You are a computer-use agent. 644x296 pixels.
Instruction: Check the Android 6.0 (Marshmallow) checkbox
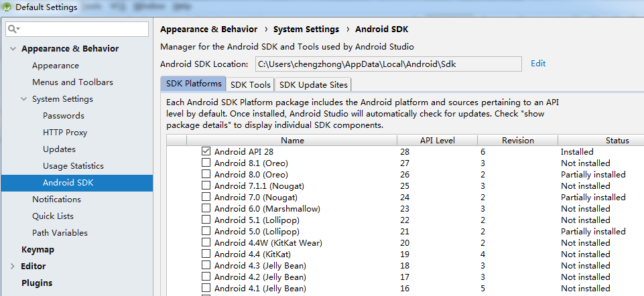[206, 208]
